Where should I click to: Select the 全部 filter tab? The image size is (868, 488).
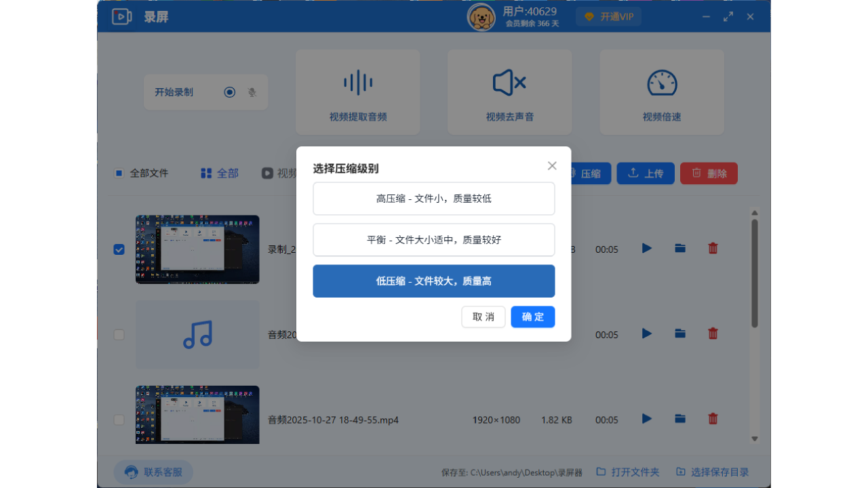[218, 173]
